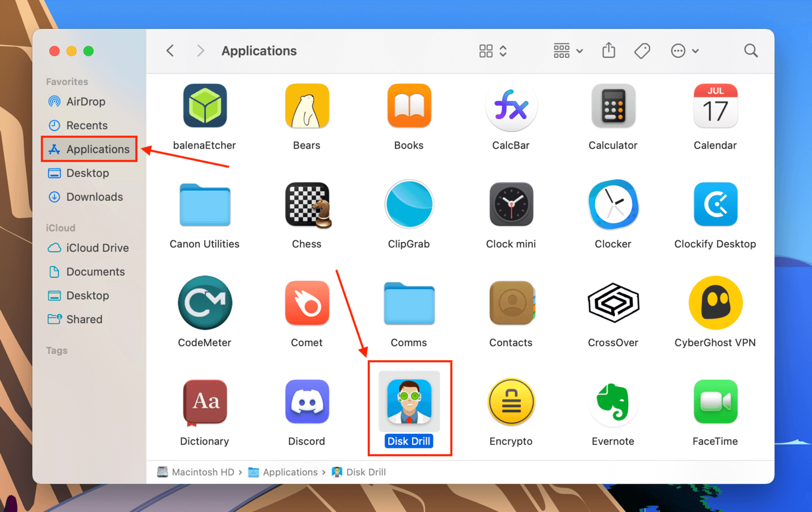Open the balenaEtcher app icon
This screenshot has height=512, width=812.
pyautogui.click(x=205, y=106)
